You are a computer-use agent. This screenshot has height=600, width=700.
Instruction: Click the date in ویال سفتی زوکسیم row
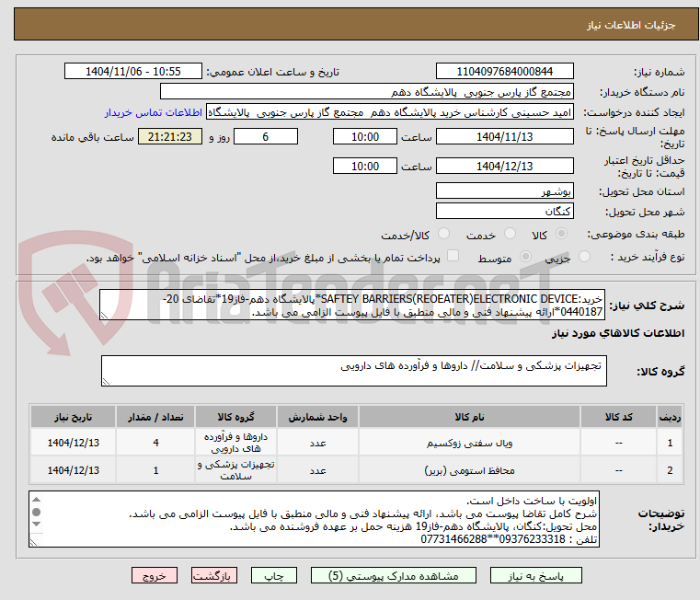74,443
